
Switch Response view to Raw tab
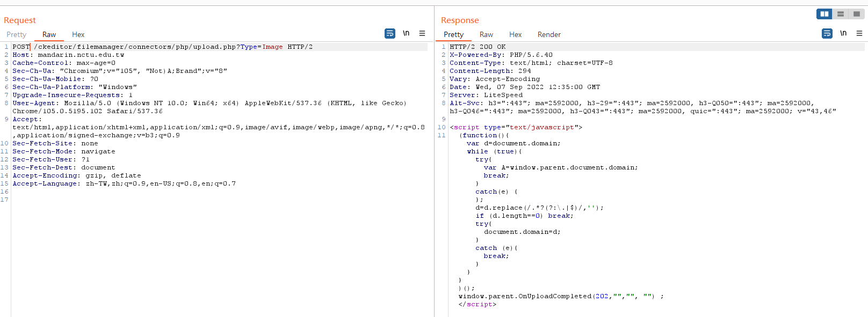click(x=486, y=34)
